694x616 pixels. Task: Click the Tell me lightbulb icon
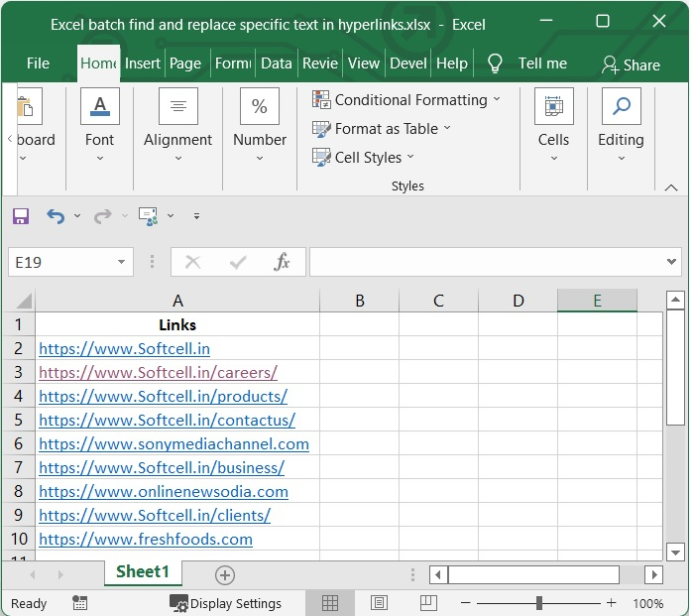coord(496,63)
